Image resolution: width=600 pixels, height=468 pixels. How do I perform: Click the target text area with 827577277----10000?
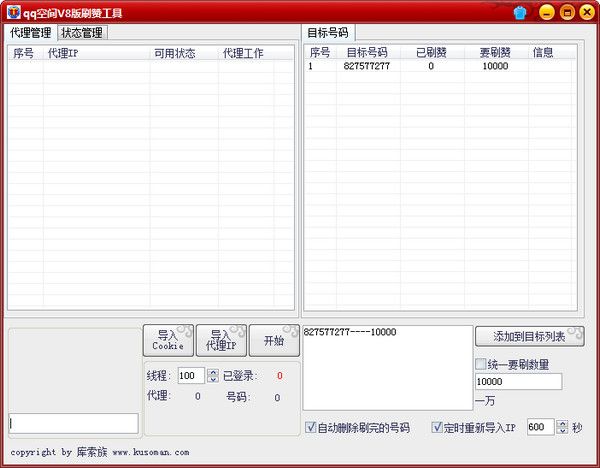click(x=388, y=368)
